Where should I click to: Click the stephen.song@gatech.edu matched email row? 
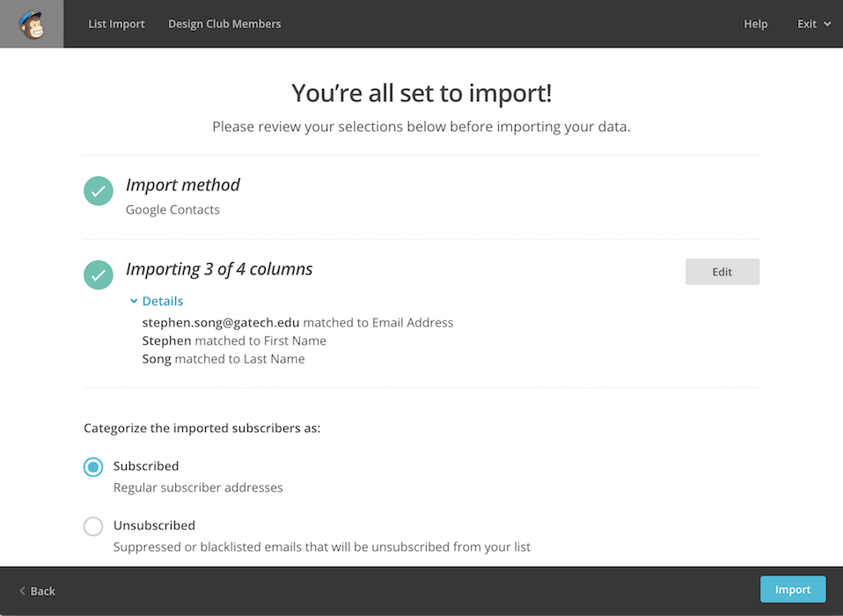tap(297, 322)
